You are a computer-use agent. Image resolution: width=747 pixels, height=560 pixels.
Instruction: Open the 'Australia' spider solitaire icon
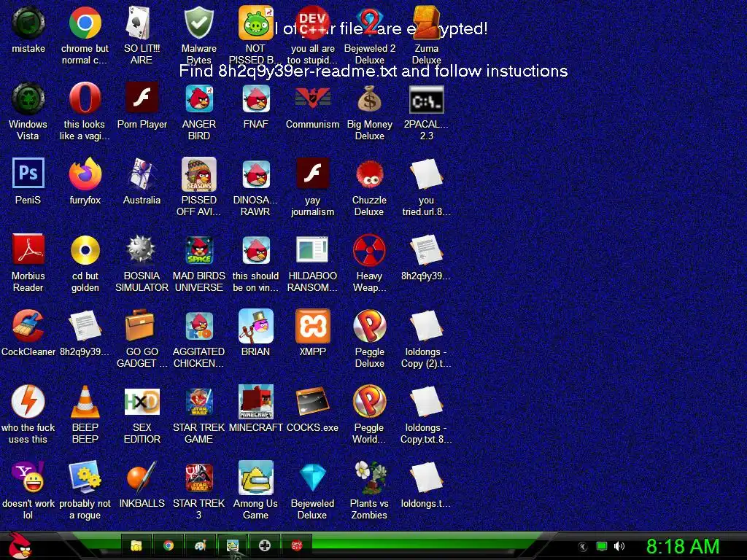click(142, 174)
